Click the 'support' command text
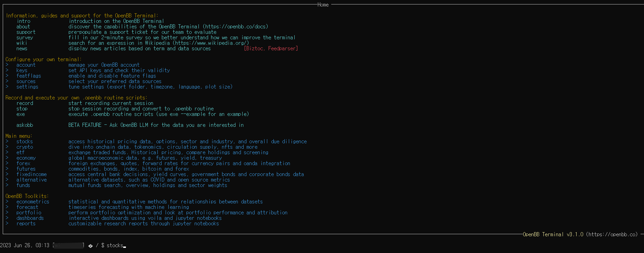644x253 pixels. coord(26,32)
